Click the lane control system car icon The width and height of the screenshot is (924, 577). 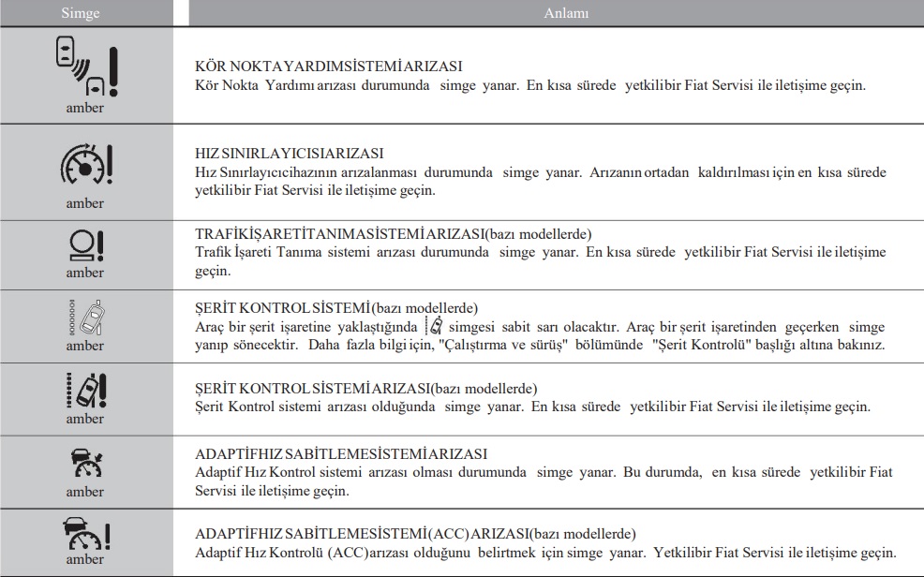(x=86, y=318)
